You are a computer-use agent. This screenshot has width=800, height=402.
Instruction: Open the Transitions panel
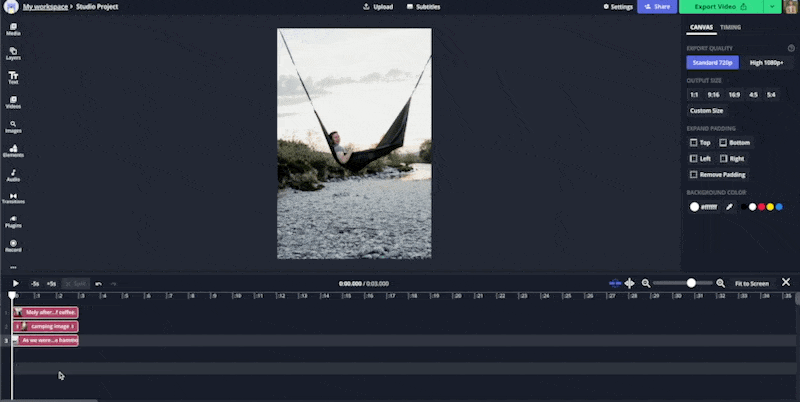13,198
